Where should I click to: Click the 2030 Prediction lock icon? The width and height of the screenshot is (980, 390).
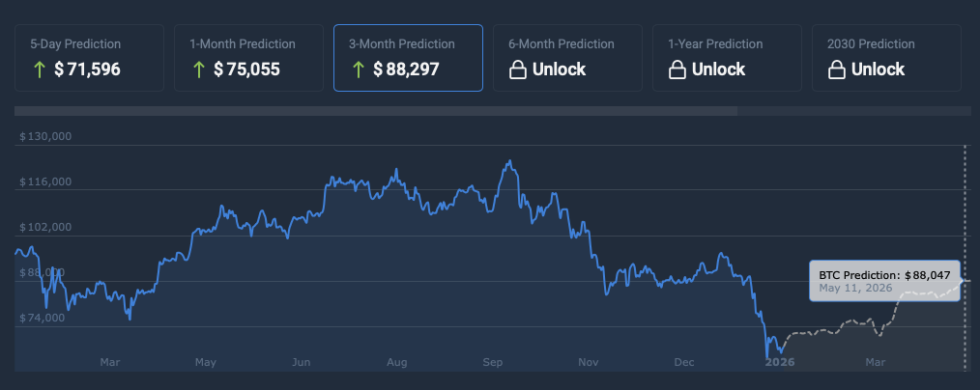coord(837,70)
